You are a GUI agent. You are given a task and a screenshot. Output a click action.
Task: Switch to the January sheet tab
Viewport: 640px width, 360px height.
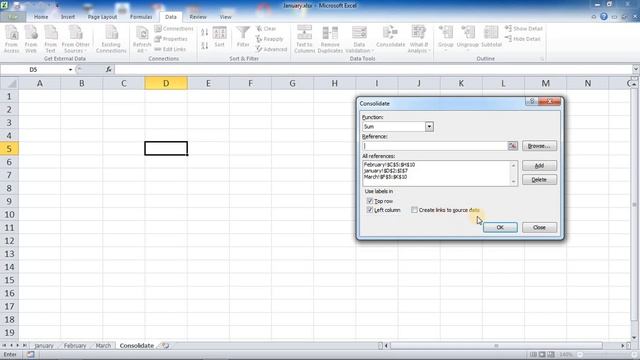[44, 346]
